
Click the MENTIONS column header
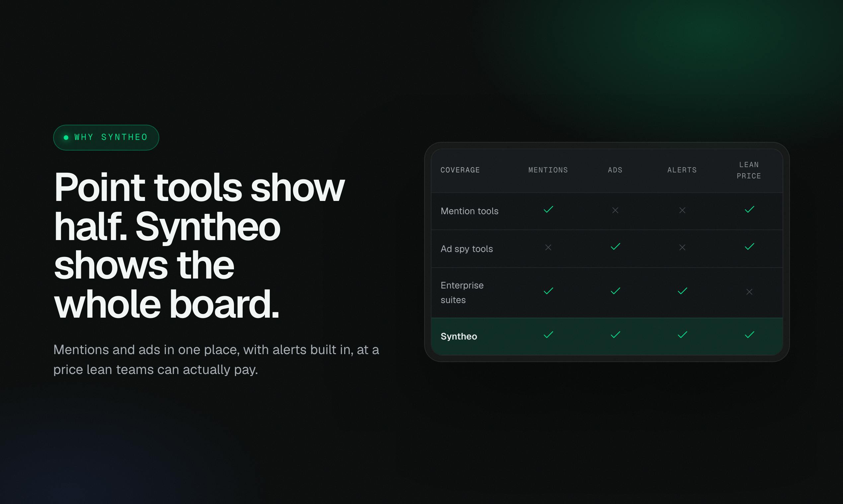(x=548, y=170)
